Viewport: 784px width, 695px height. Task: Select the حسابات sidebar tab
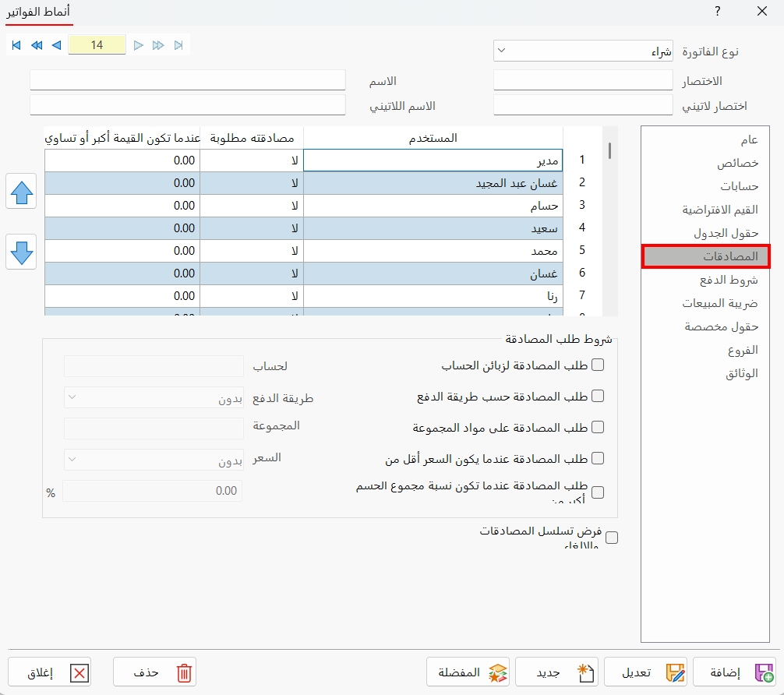pos(705,186)
